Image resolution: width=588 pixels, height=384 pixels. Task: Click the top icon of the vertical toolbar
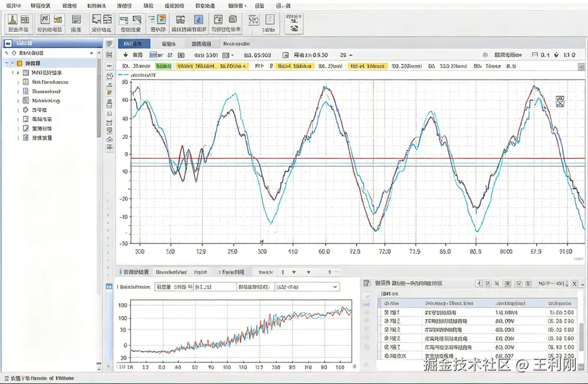[x=109, y=44]
